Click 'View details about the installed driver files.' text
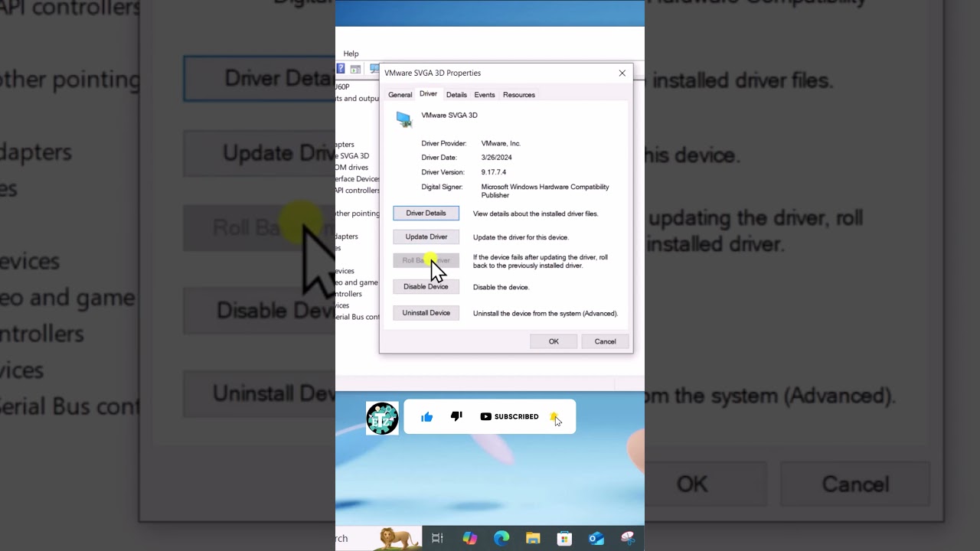The image size is (980, 551). tap(536, 214)
